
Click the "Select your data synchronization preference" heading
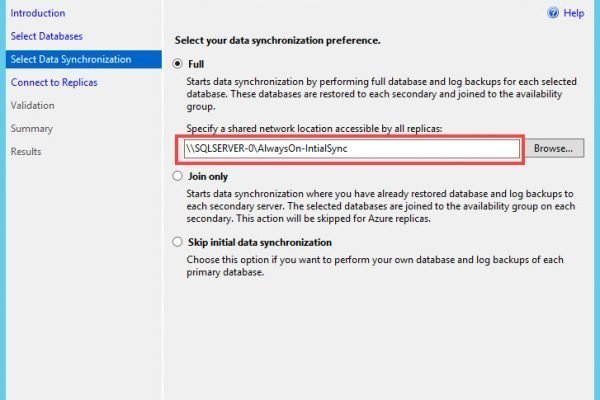click(x=277, y=40)
